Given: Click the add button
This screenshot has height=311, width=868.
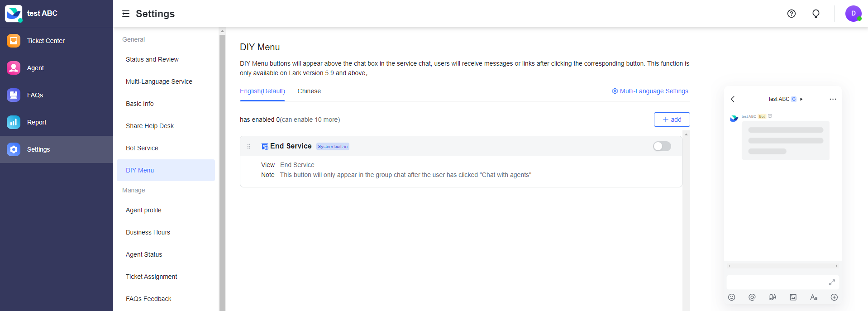Looking at the screenshot, I should pyautogui.click(x=672, y=120).
